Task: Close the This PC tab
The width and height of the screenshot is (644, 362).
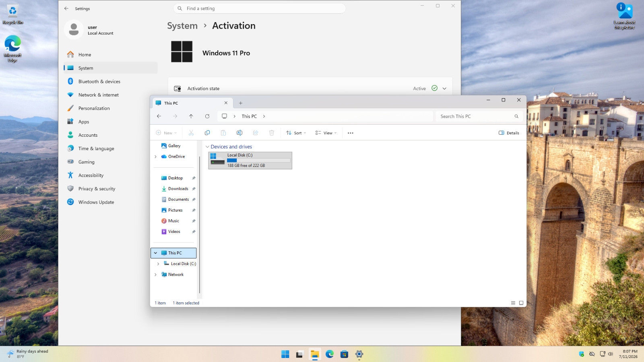Action: point(226,103)
